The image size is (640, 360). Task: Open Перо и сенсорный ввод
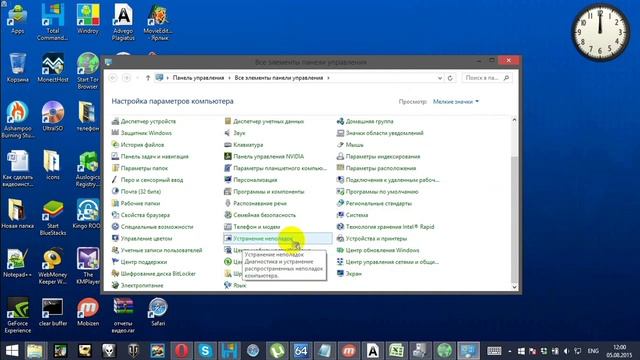(147, 180)
